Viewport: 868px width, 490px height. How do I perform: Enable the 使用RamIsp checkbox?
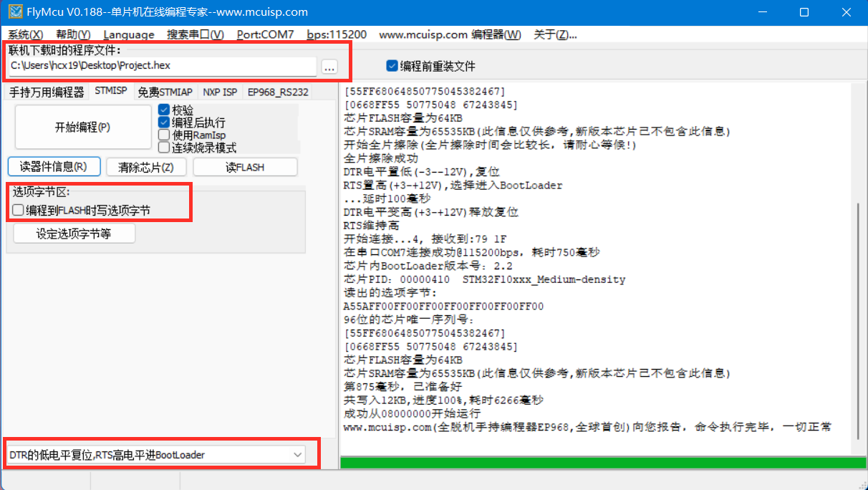coord(164,135)
